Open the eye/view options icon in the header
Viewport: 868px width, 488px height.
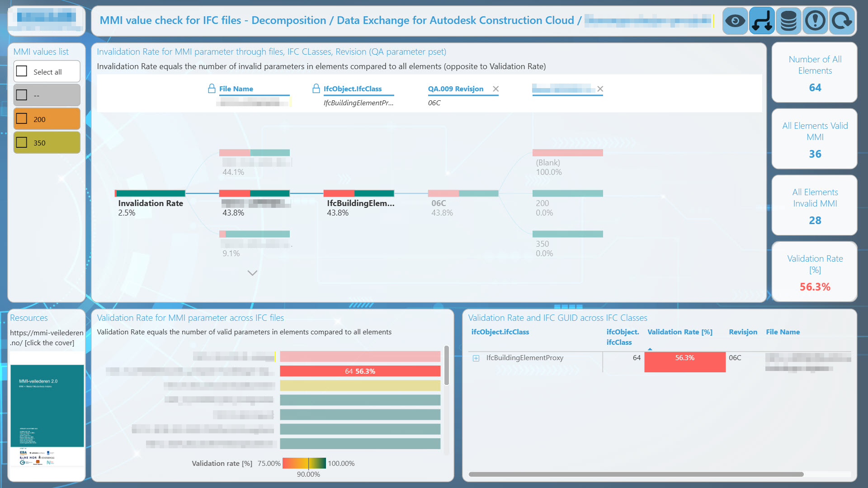[735, 20]
